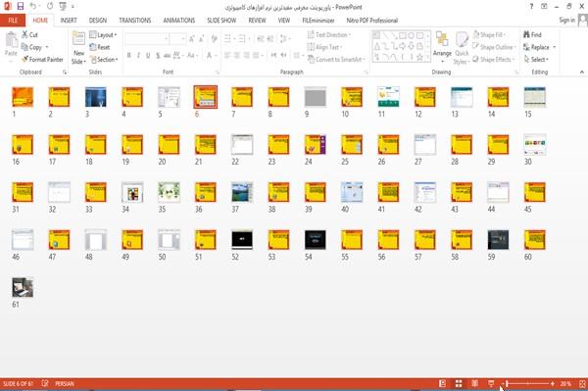The width and height of the screenshot is (588, 391).
Task: Open the TRANSITIONS ribbon tab
Action: tap(135, 21)
